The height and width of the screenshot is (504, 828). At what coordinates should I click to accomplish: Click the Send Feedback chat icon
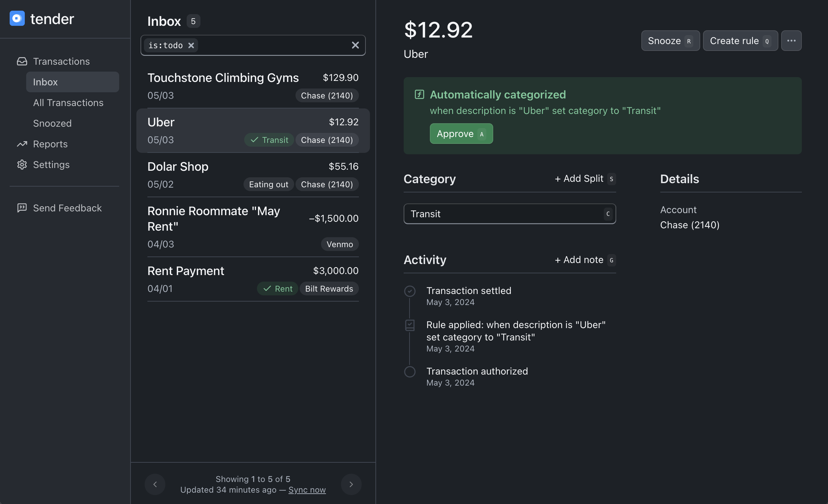pos(22,208)
